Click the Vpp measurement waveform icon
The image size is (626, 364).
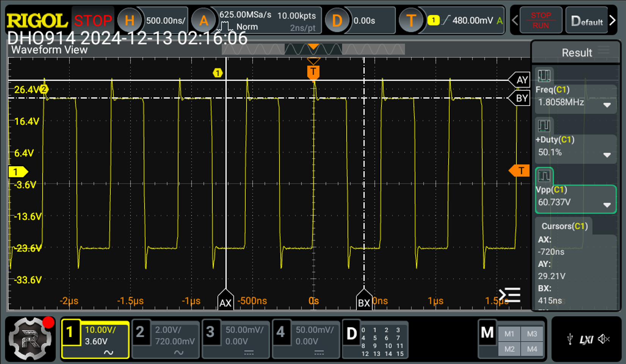544,176
